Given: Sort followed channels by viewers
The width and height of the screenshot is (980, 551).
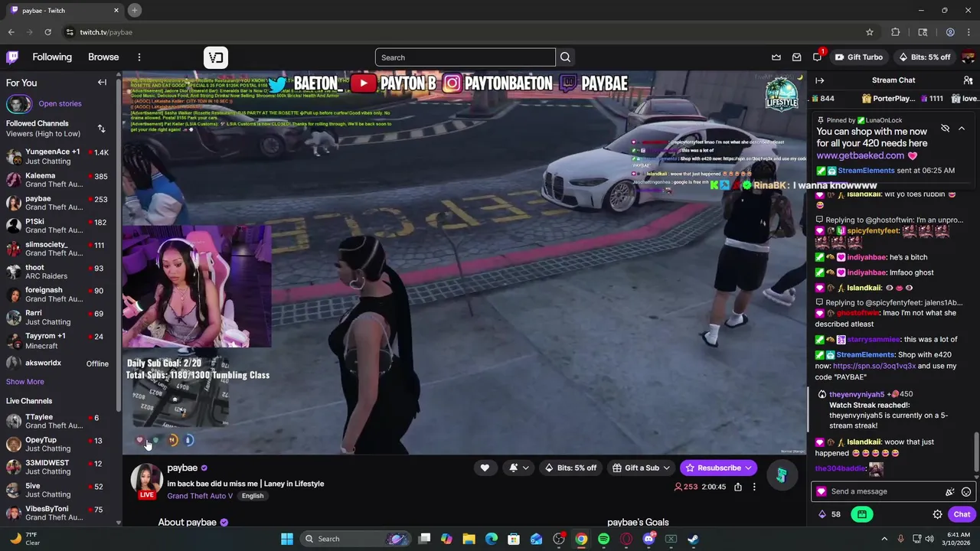Looking at the screenshot, I should tap(101, 129).
